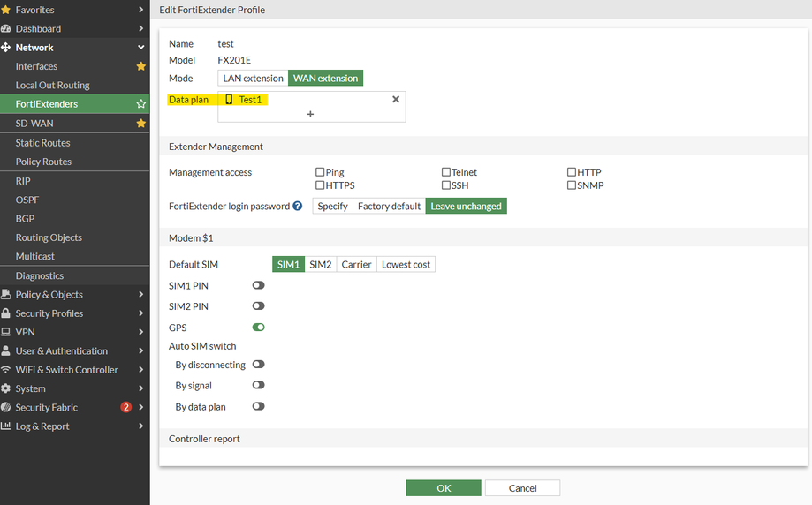Choose Factory default login password

click(x=389, y=206)
